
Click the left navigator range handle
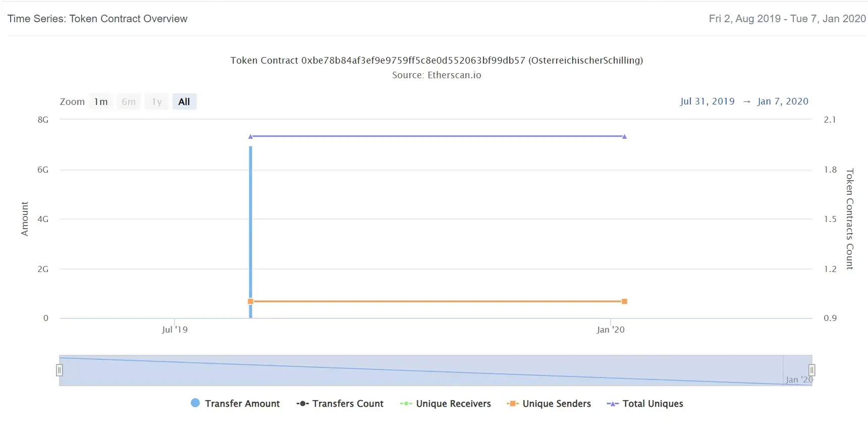coord(60,370)
